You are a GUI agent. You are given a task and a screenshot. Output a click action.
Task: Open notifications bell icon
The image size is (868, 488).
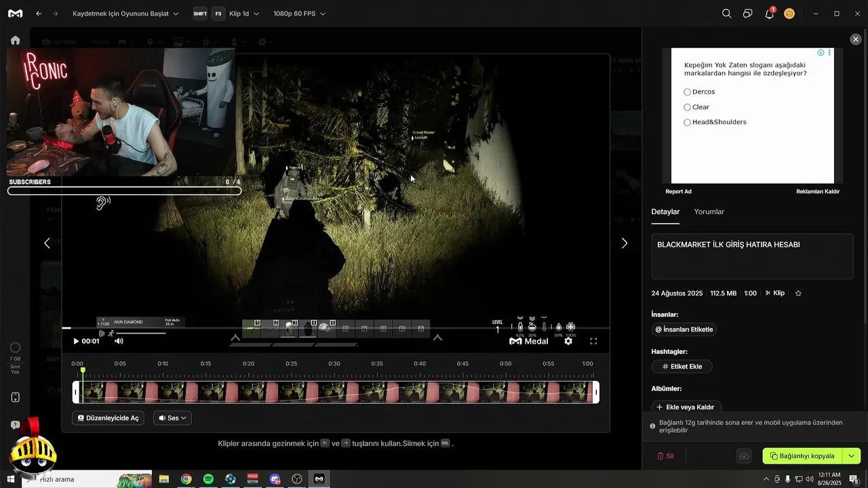coord(769,14)
